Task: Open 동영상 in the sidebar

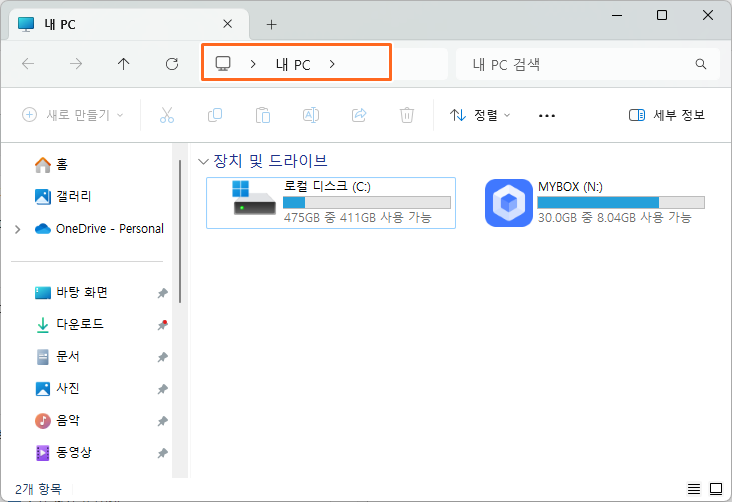Action: [63, 453]
